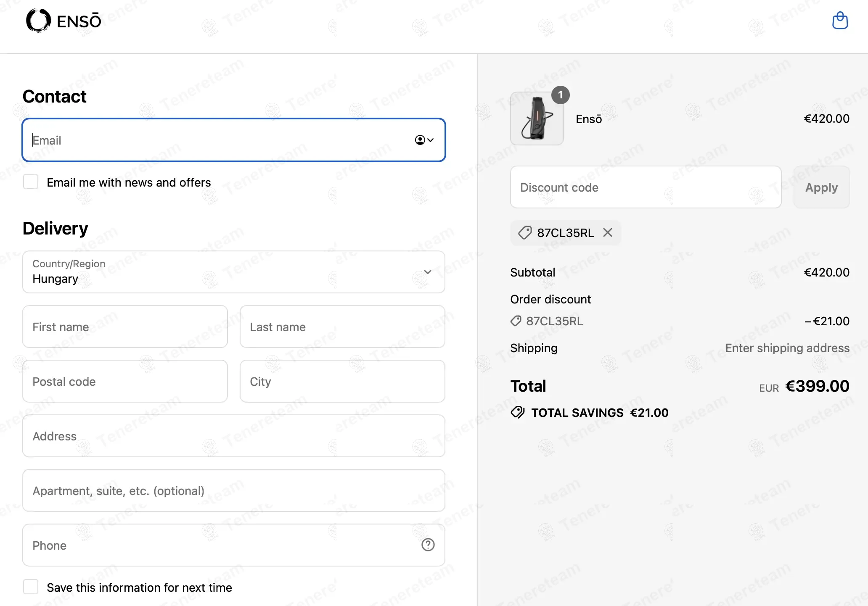Click the Enter shipping address text
This screenshot has height=606, width=868.
click(x=787, y=348)
